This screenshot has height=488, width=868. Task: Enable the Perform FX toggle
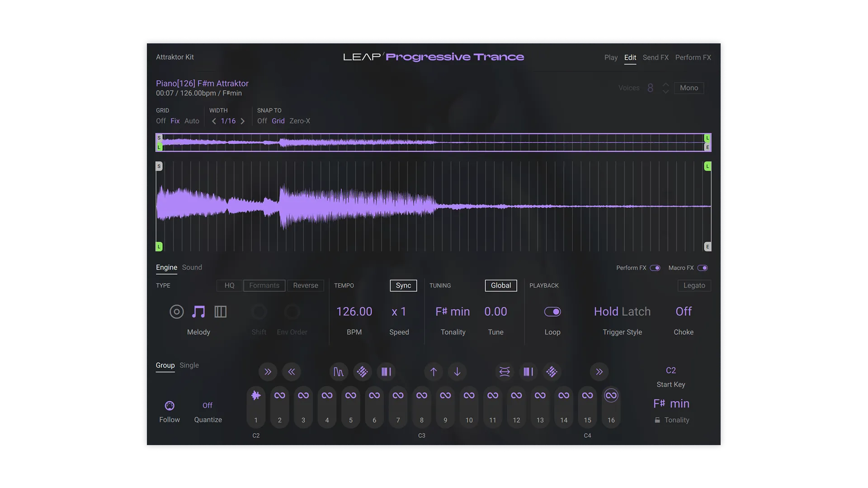point(656,267)
